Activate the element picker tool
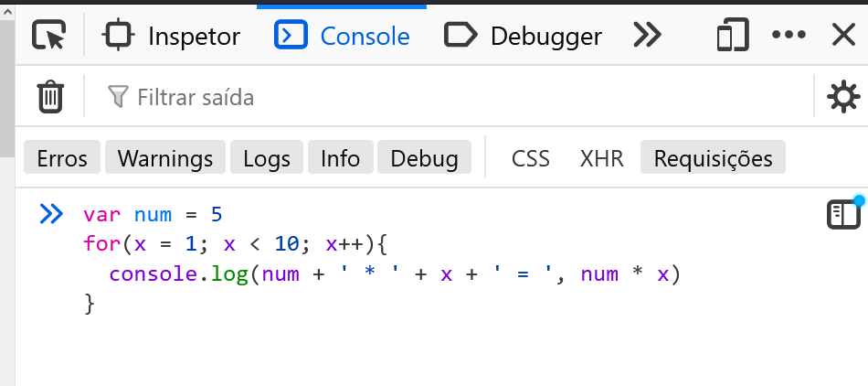The height and width of the screenshot is (386, 868). [48, 36]
